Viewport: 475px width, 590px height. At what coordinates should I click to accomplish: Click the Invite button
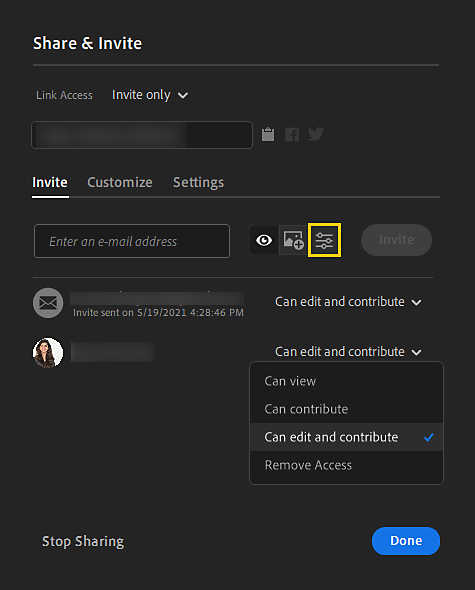point(396,240)
